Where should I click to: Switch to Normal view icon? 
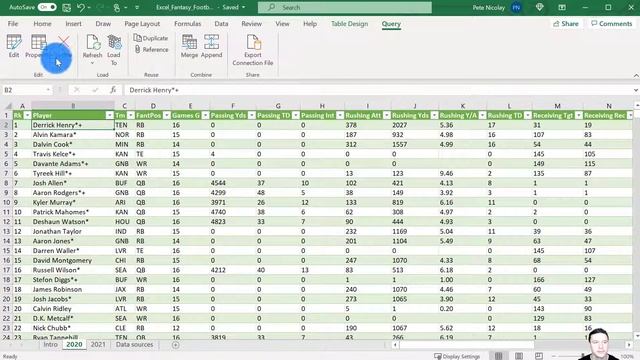(498, 356)
